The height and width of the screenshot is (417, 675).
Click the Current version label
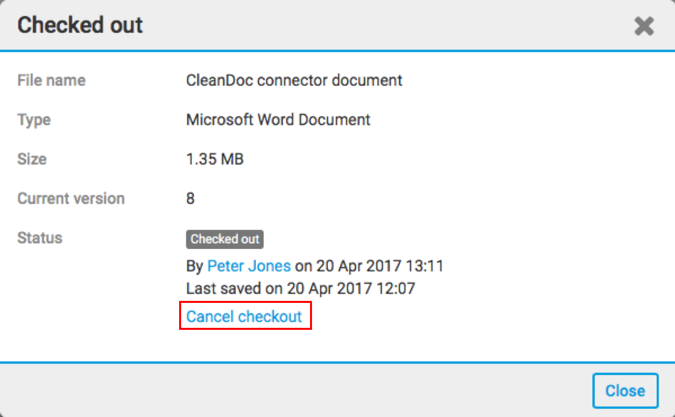tap(71, 198)
